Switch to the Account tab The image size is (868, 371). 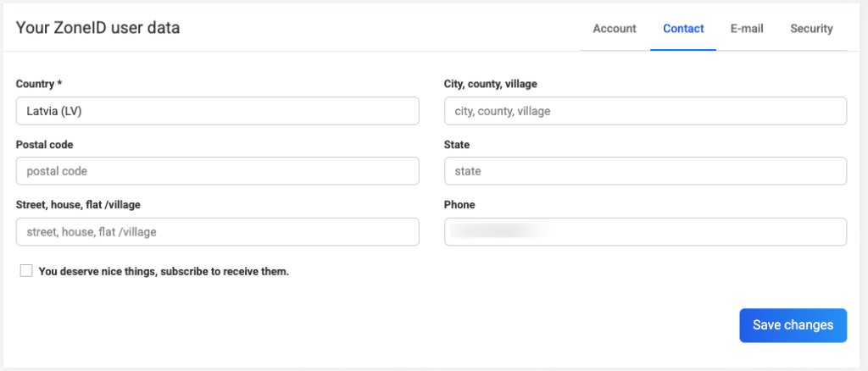614,29
